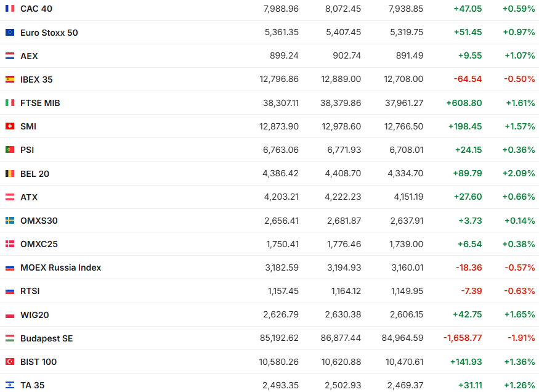Open the TA 35 index link
Screen dimensions: 539x392
click(x=33, y=385)
